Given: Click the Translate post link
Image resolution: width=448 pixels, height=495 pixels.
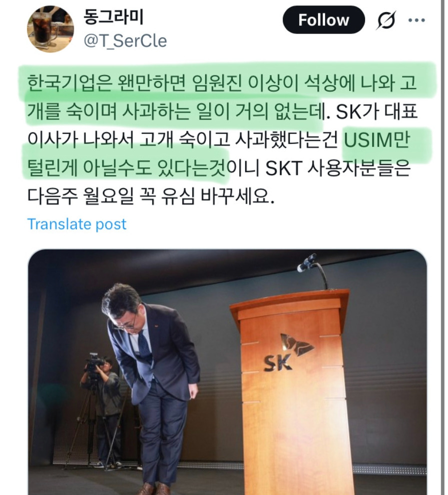Looking at the screenshot, I should tap(77, 224).
